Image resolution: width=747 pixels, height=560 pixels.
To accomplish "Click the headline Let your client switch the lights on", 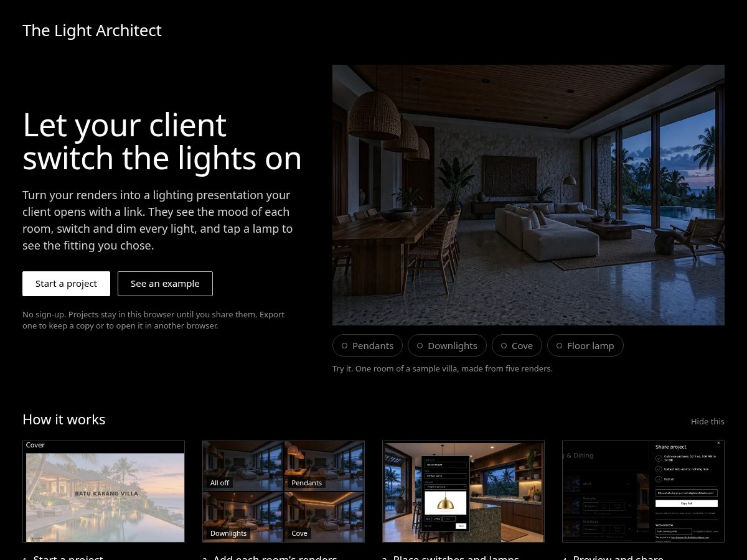I will coord(162,141).
